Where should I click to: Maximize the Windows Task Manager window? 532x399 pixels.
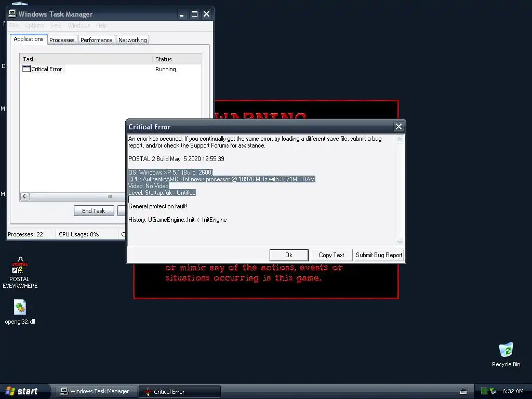tap(194, 14)
